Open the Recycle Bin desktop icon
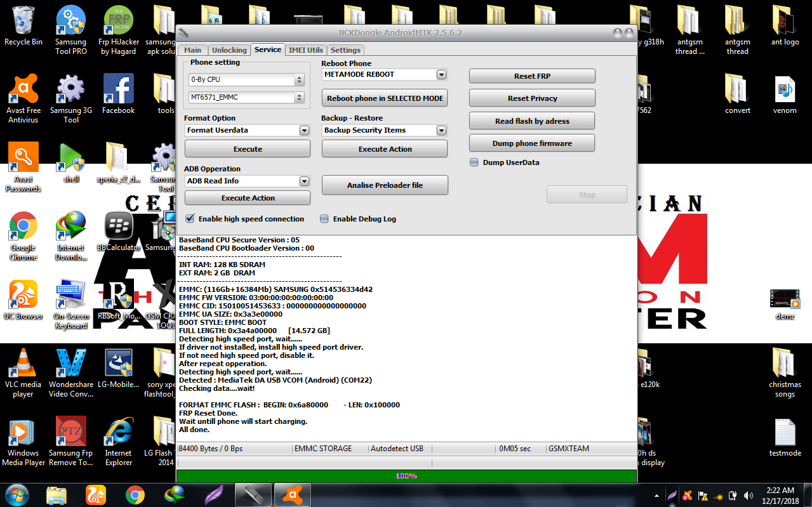 [x=23, y=26]
